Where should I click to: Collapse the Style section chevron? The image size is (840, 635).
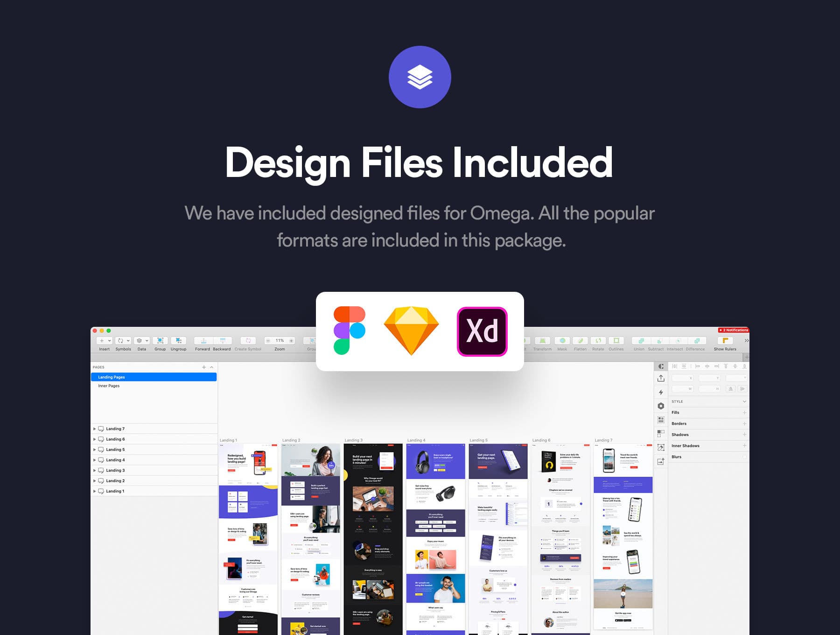click(x=744, y=402)
